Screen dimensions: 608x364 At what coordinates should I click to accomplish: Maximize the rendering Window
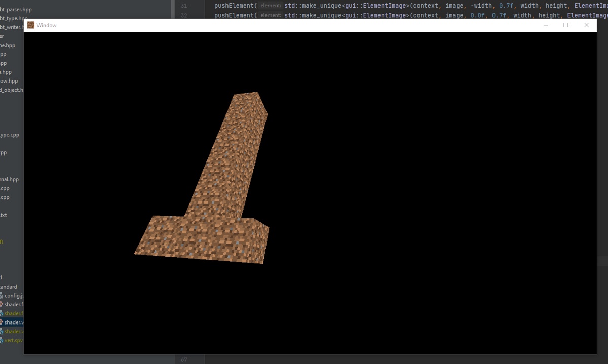click(x=566, y=25)
